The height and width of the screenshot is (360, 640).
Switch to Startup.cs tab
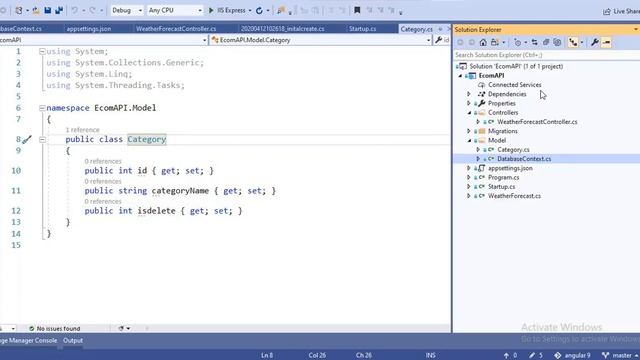click(x=362, y=29)
